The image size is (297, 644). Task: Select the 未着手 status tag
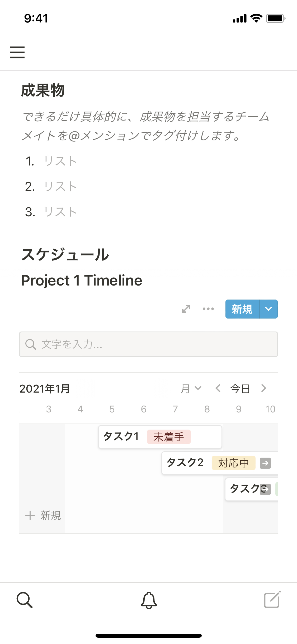(169, 437)
